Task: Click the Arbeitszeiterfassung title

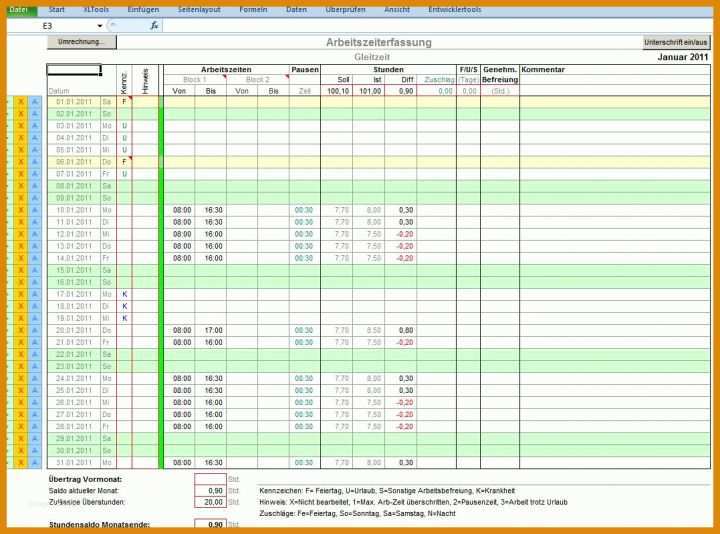Action: click(x=379, y=42)
